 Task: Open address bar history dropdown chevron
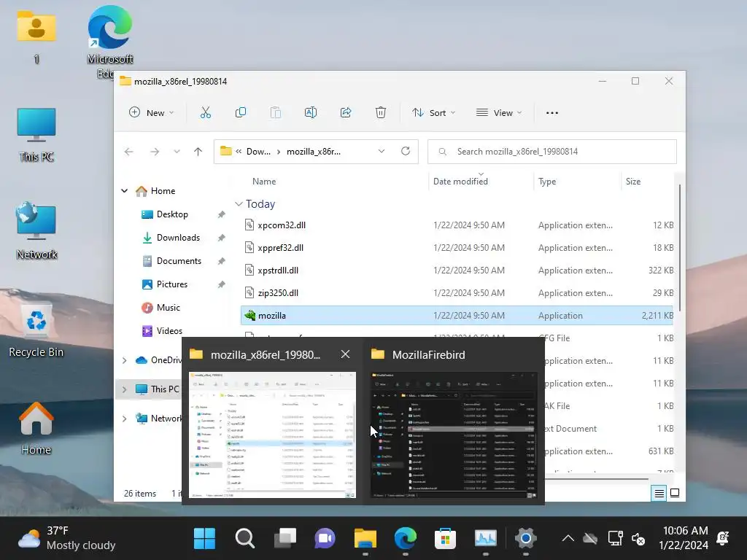tap(382, 151)
